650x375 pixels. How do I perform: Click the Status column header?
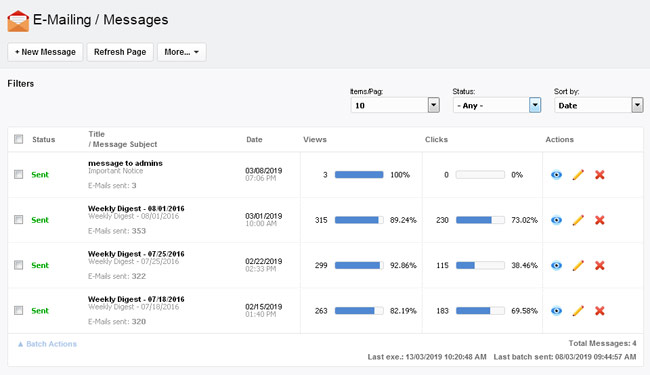(44, 140)
